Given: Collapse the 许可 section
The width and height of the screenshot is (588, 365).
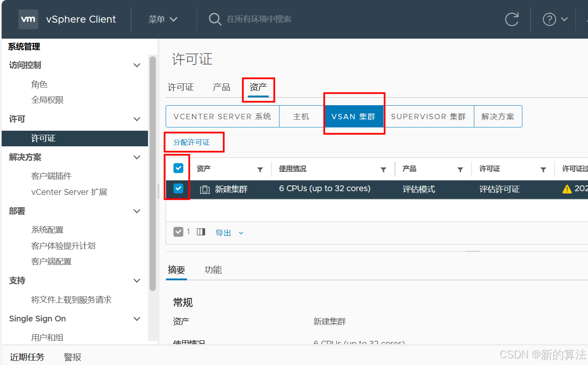Looking at the screenshot, I should pyautogui.click(x=137, y=119).
